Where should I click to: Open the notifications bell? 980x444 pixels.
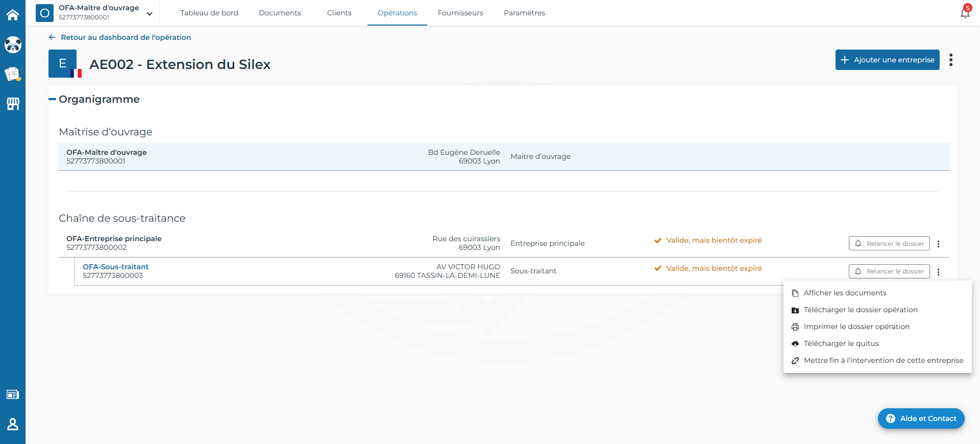(965, 12)
